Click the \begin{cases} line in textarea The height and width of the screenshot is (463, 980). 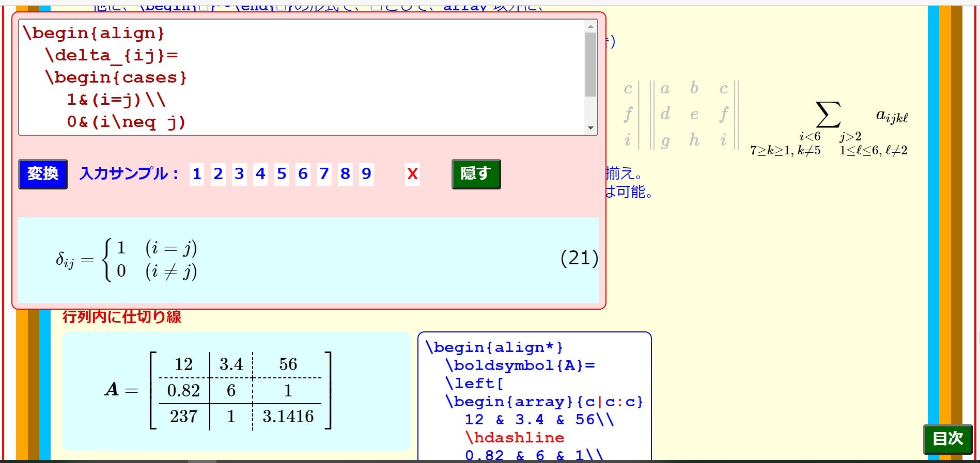pyautogui.click(x=116, y=77)
